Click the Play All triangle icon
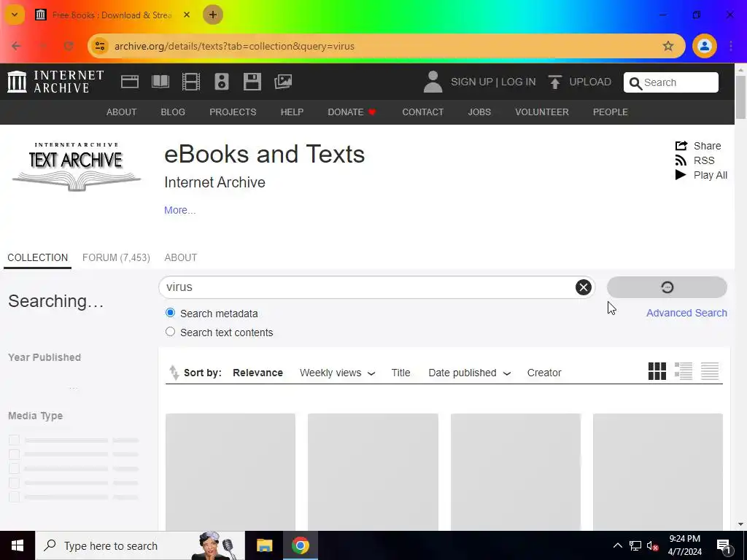The image size is (747, 560). (x=681, y=175)
